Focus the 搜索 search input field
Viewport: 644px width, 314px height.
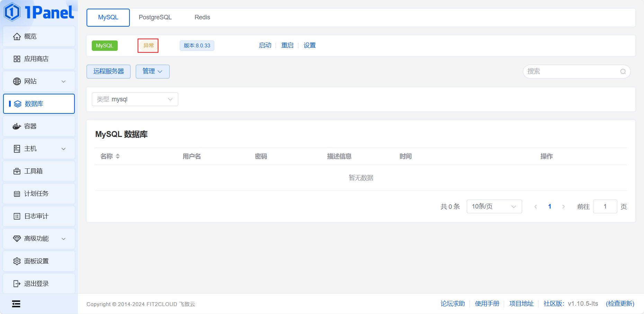(x=576, y=72)
